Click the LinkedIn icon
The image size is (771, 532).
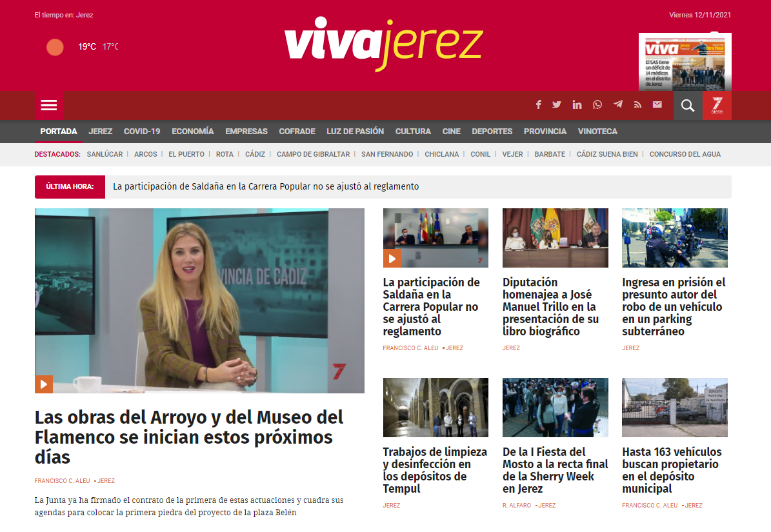click(577, 104)
